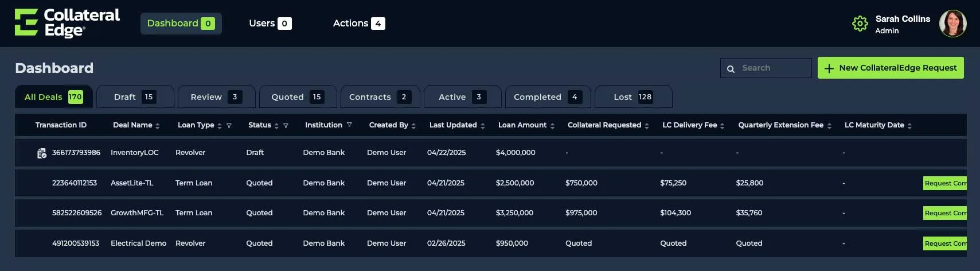The width and height of the screenshot is (980, 271).
Task: Open the Status filter funnel
Action: coord(286,126)
